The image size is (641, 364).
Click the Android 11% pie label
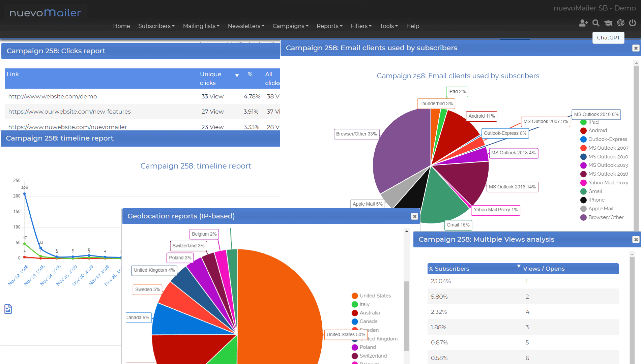pyautogui.click(x=482, y=116)
